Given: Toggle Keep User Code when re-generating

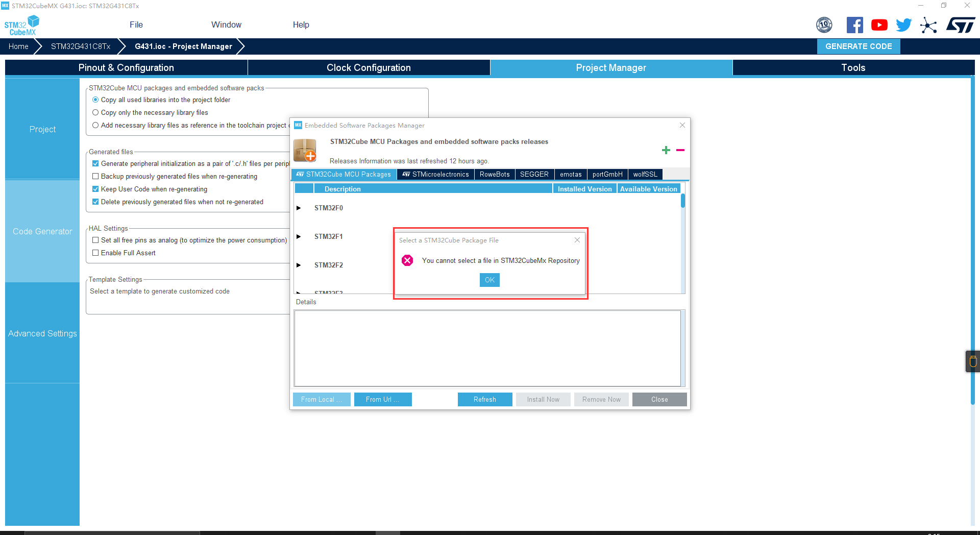Looking at the screenshot, I should [95, 189].
